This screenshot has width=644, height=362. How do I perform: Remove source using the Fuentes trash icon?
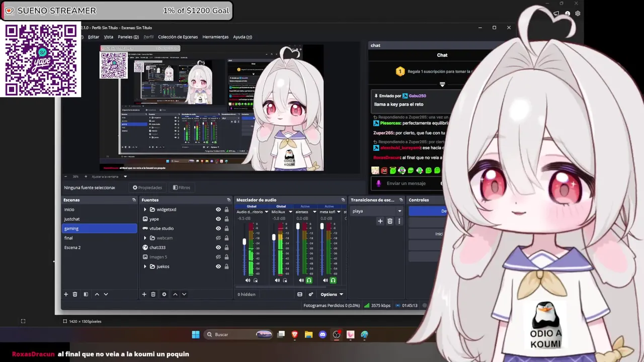click(153, 294)
